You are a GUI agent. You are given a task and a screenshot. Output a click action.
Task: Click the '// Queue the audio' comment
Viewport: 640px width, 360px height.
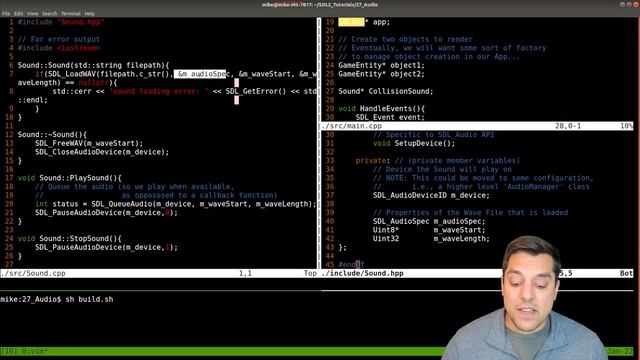pos(135,187)
